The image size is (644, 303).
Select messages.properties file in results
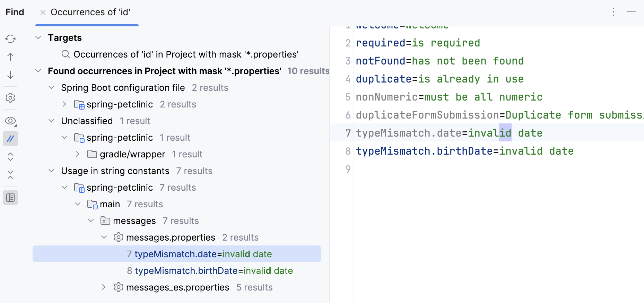(171, 237)
